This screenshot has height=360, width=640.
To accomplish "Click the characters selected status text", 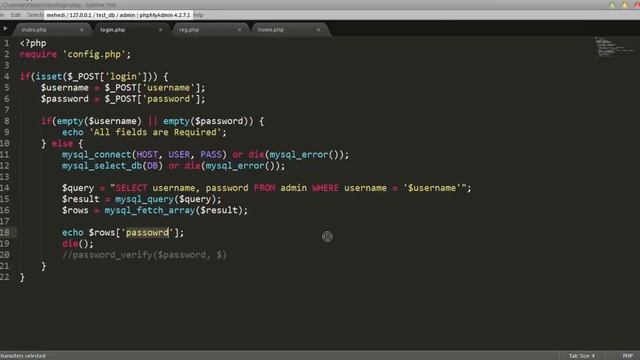I will coord(23,356).
